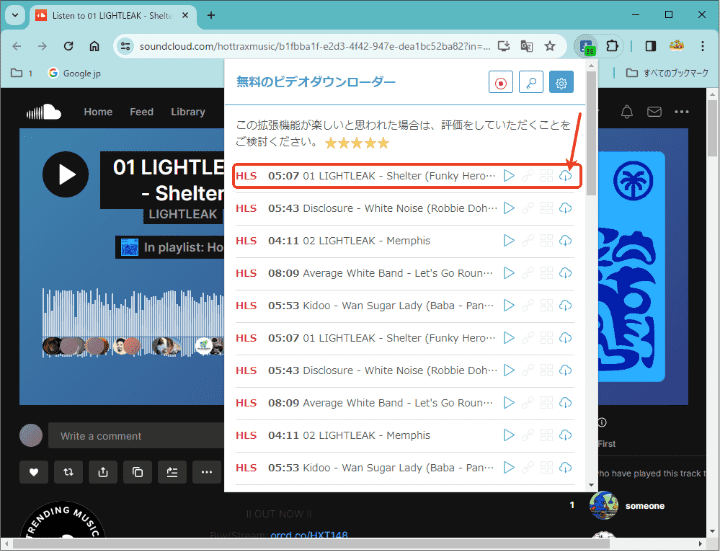
Task: Share the track
Action: 103,472
